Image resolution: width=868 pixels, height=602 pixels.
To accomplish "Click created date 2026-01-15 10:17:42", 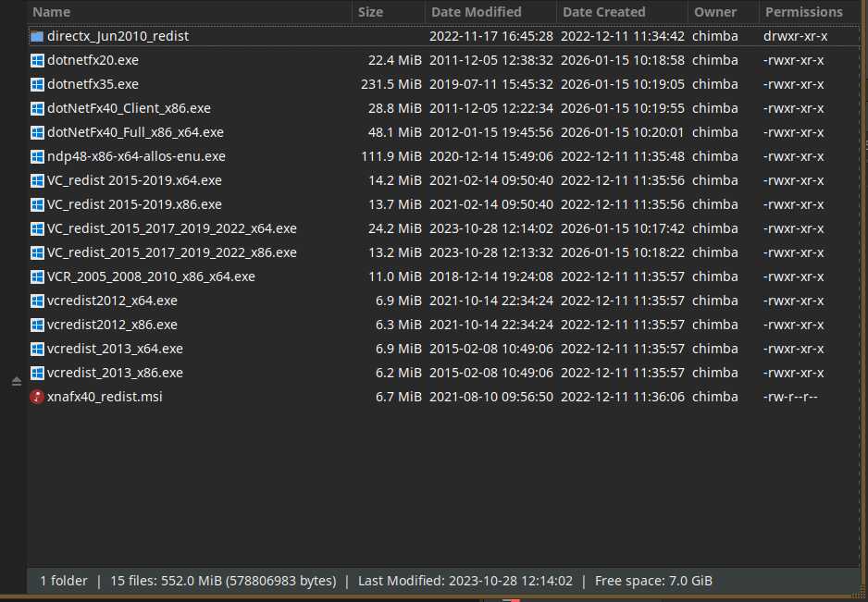I will click(622, 228).
